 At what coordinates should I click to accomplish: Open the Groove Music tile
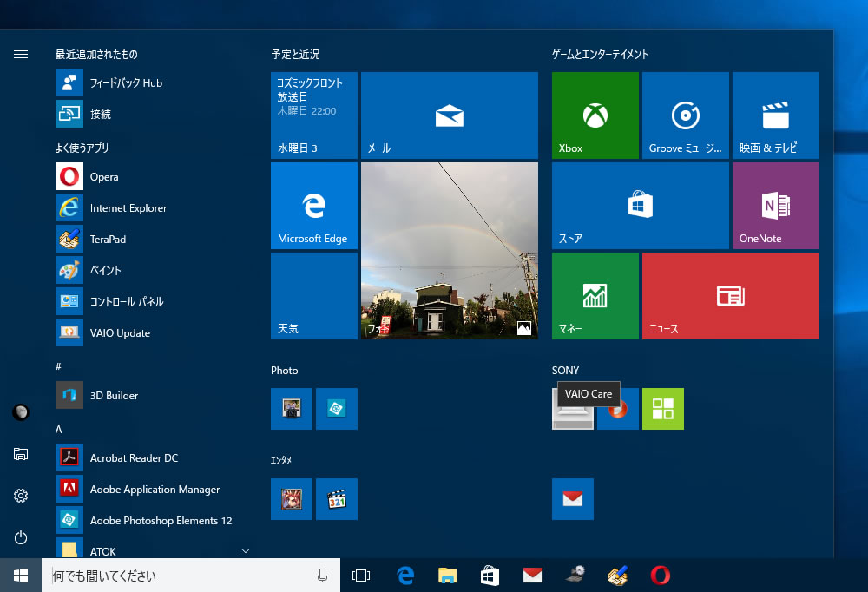click(686, 115)
